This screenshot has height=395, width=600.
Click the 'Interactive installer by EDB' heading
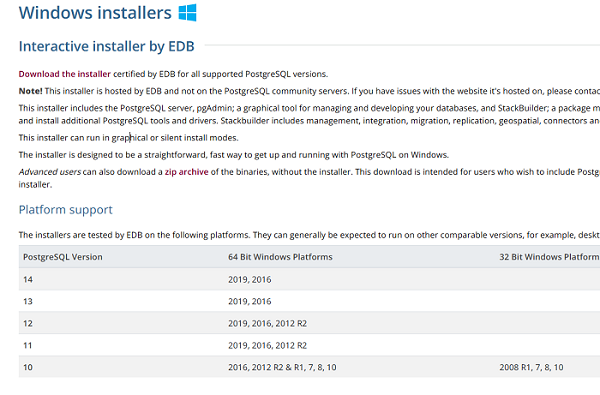coord(106,46)
